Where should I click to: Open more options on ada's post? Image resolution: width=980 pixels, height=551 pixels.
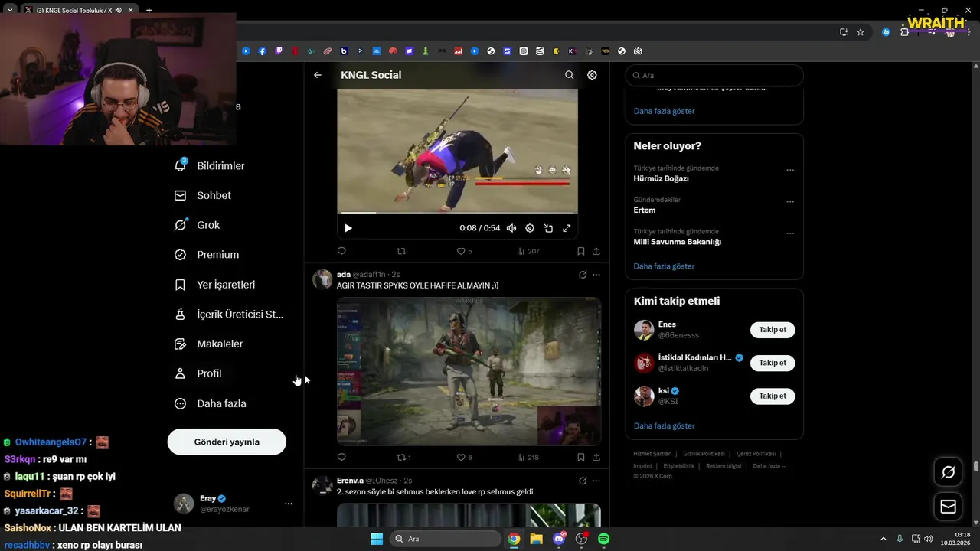[596, 275]
